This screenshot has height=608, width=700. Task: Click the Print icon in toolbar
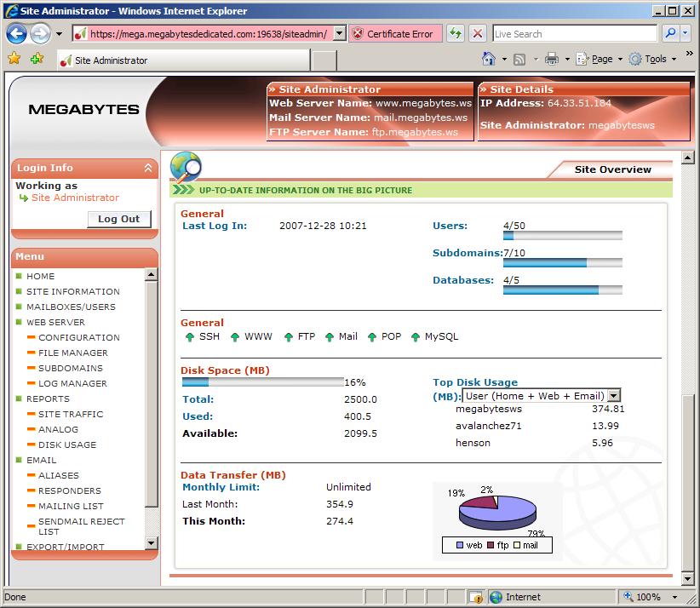(551, 59)
